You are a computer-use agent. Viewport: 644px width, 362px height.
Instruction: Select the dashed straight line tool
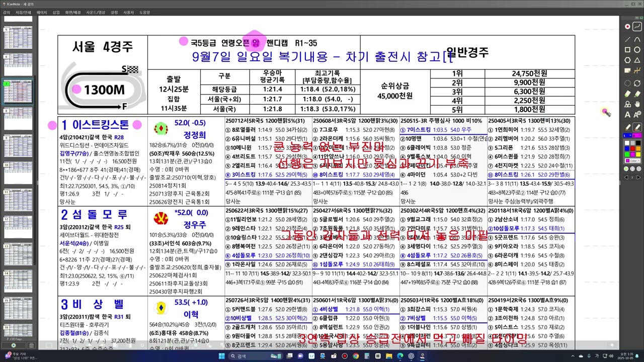coord(627,39)
